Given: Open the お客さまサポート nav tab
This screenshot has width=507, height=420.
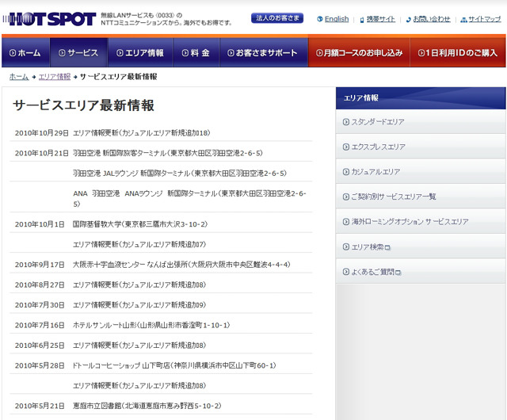Looking at the screenshot, I should coord(264,52).
